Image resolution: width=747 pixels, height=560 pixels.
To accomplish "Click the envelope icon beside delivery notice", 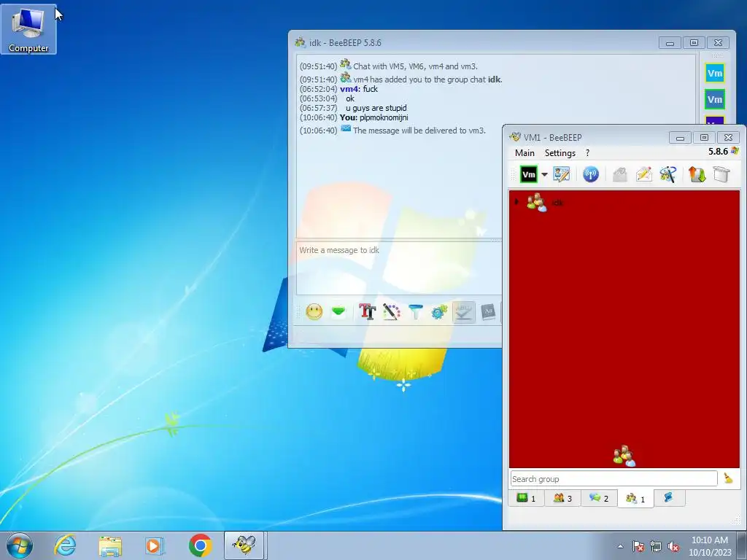I will 346,128.
